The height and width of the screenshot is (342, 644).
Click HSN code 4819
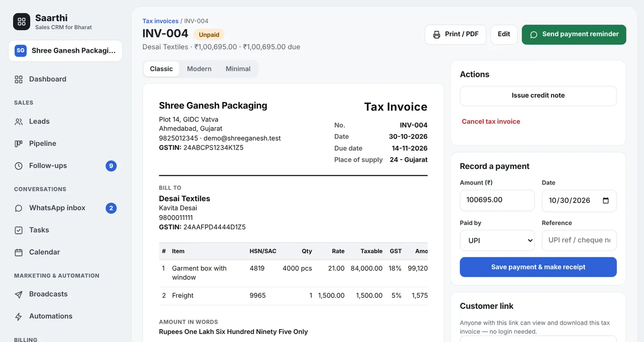coord(257,268)
